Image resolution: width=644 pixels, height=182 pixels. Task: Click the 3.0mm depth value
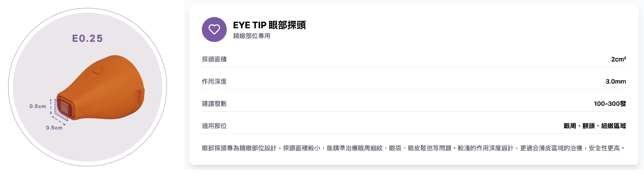tap(616, 82)
